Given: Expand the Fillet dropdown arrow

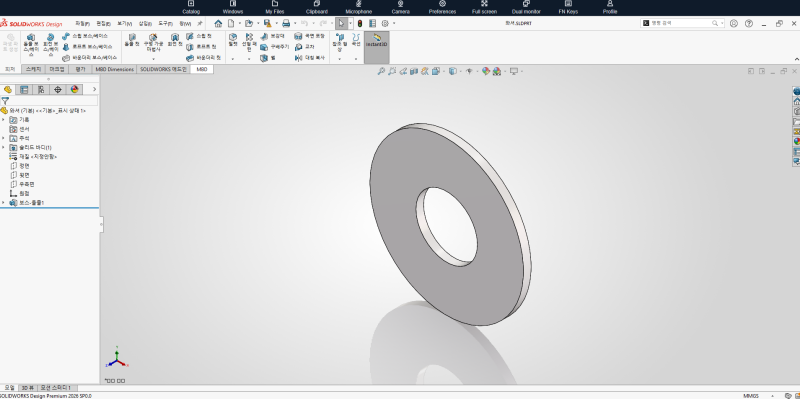Looking at the screenshot, I should pos(233,59).
